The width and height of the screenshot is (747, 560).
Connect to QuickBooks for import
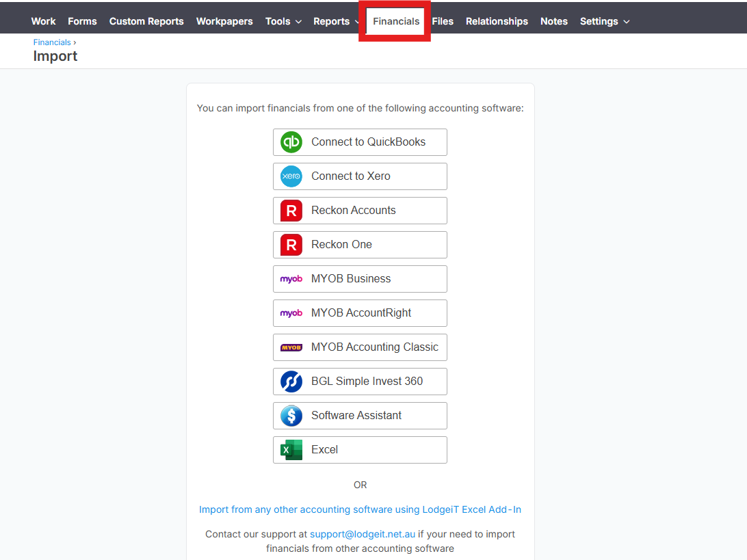[360, 142]
